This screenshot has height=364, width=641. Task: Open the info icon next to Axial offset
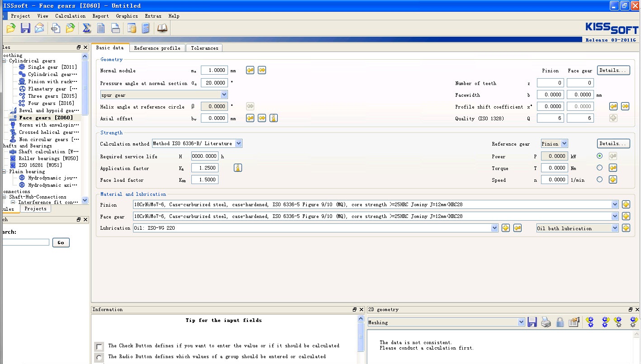pos(274,118)
